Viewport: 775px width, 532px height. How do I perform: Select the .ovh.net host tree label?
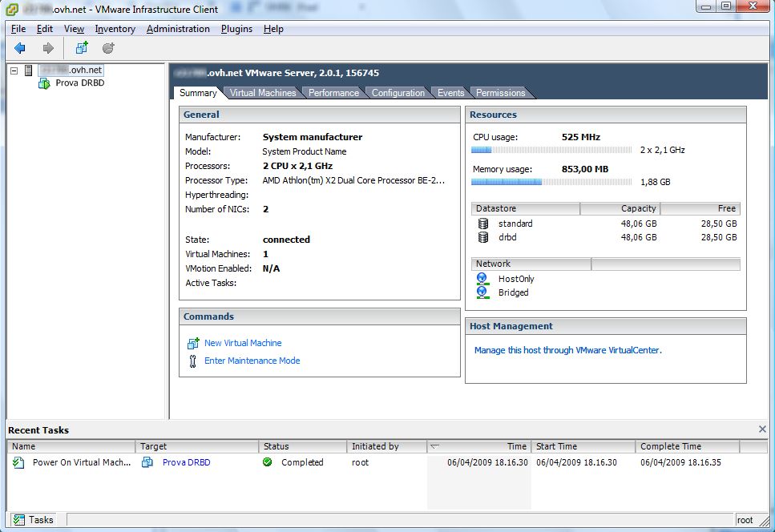[71, 71]
